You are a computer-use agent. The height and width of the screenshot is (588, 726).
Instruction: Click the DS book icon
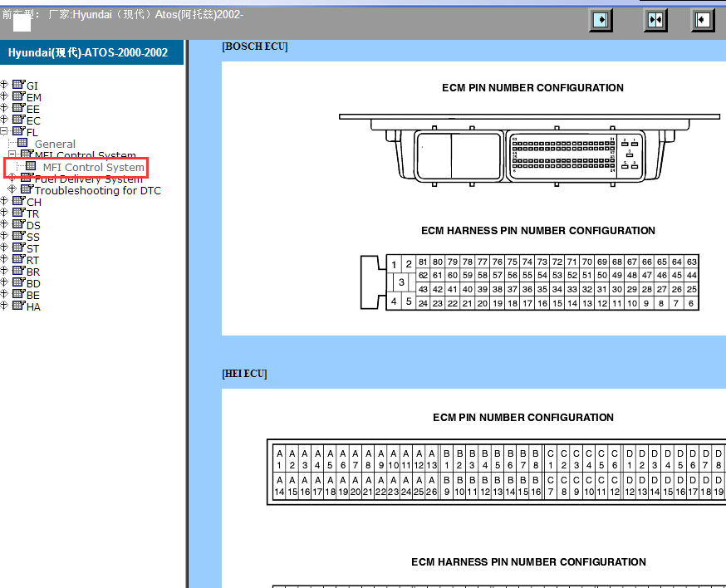18,223
